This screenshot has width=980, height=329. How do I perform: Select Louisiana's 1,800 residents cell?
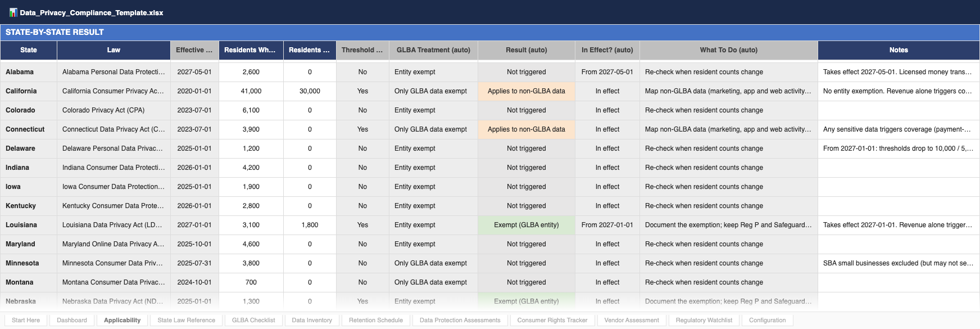pos(310,225)
